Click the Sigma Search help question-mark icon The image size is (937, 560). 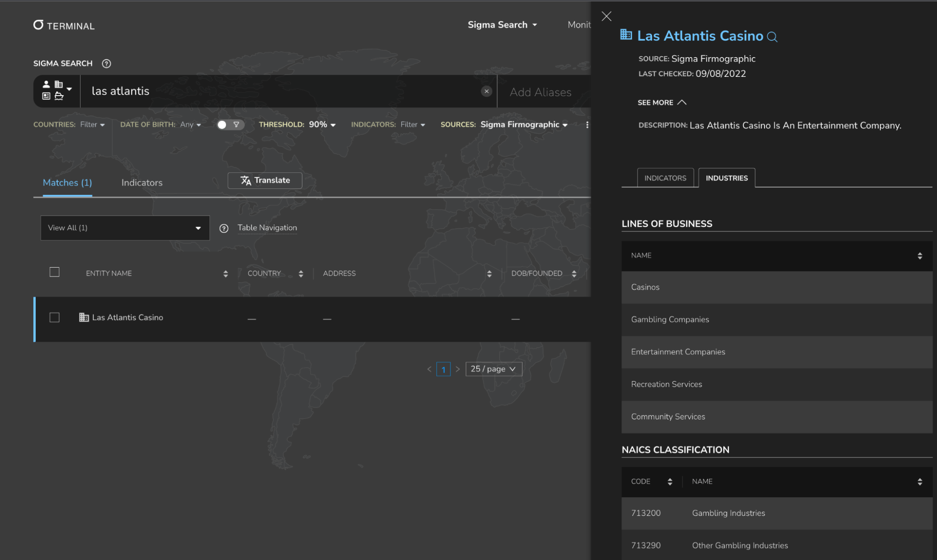pyautogui.click(x=106, y=64)
